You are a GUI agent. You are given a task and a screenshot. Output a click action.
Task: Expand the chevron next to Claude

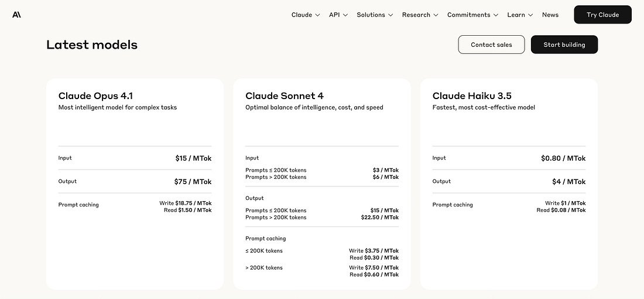[x=317, y=15]
